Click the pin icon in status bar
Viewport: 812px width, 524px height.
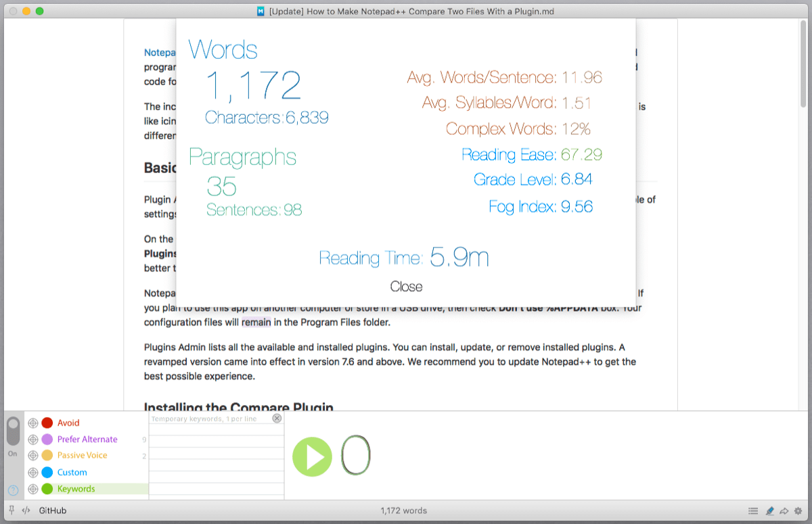(x=12, y=510)
